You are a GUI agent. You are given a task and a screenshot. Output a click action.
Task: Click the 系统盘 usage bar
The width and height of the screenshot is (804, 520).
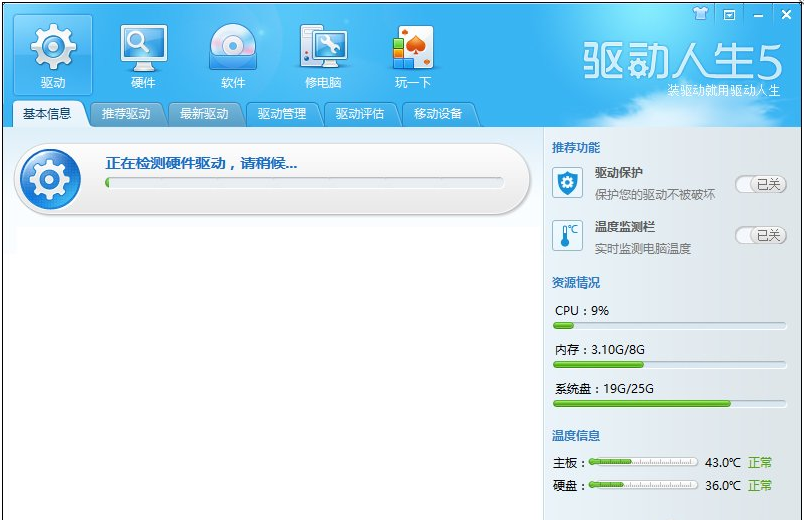click(x=669, y=404)
